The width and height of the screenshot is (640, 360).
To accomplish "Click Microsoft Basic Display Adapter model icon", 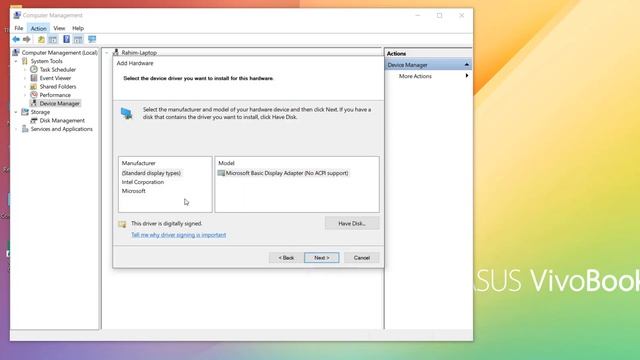I will tap(221, 173).
